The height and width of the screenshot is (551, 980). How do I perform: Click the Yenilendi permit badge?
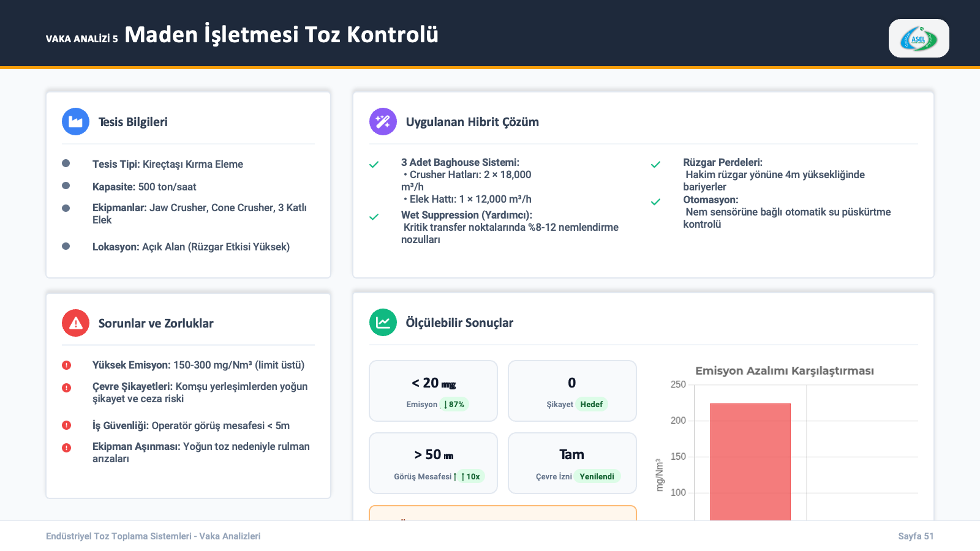597,477
